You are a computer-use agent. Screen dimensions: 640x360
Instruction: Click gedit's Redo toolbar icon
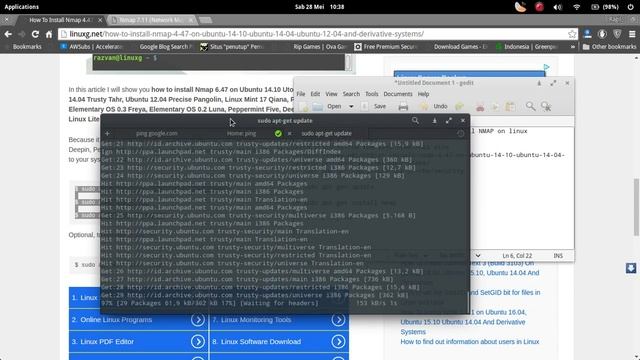pyautogui.click(x=460, y=107)
